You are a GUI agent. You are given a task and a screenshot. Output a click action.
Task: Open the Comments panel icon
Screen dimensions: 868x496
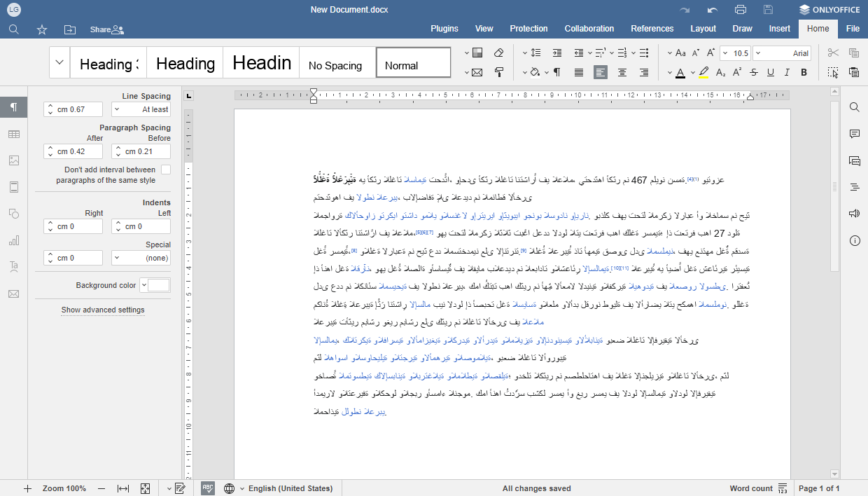coord(855,134)
